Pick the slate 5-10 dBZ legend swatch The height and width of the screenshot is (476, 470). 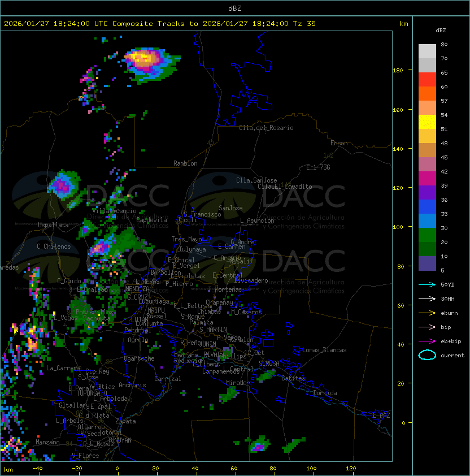click(427, 263)
